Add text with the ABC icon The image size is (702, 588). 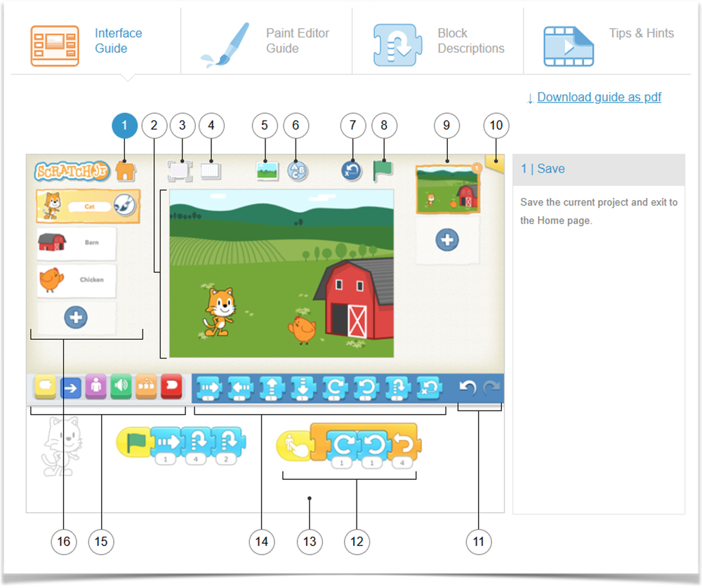296,169
